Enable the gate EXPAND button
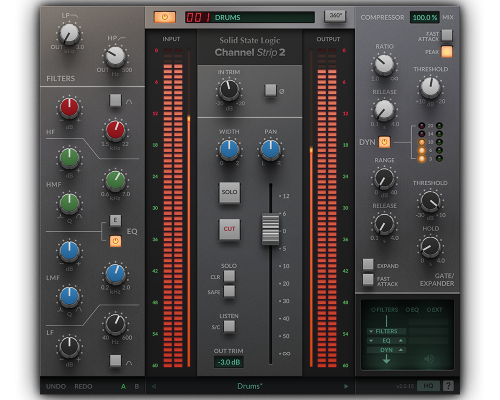 tap(368, 264)
